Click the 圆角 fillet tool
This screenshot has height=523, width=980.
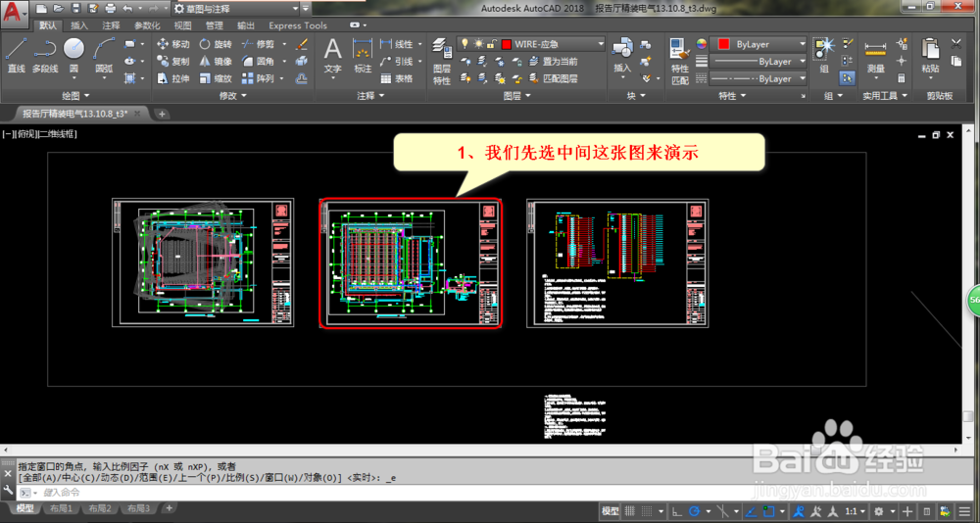pos(258,62)
